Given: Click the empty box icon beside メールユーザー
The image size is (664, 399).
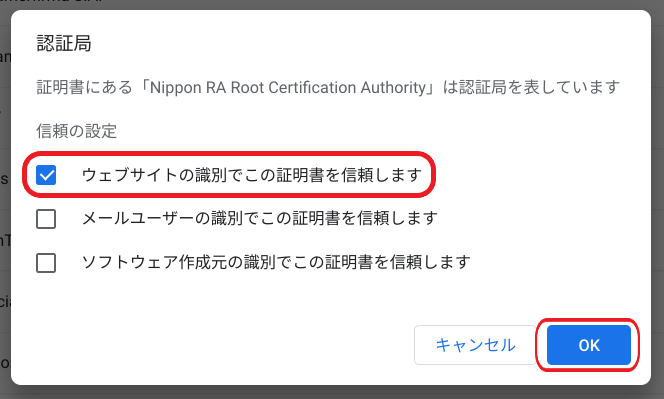Looking at the screenshot, I should (x=46, y=219).
